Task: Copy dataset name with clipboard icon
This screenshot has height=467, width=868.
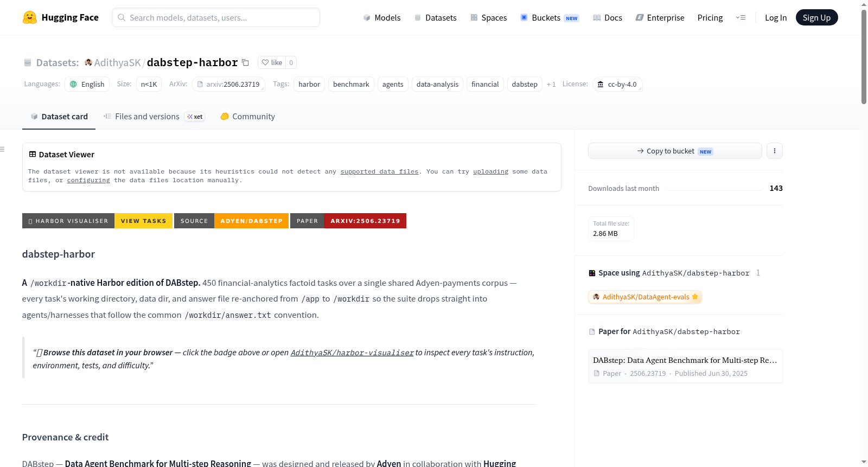Action: (245, 62)
